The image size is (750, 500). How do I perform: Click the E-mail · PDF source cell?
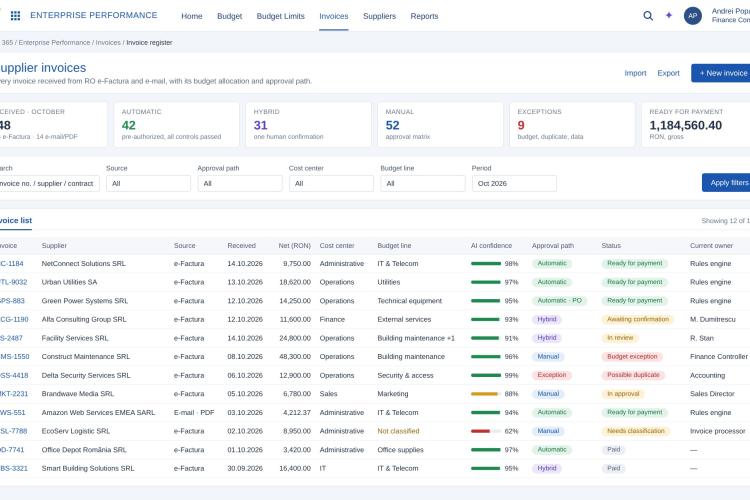[x=194, y=412]
